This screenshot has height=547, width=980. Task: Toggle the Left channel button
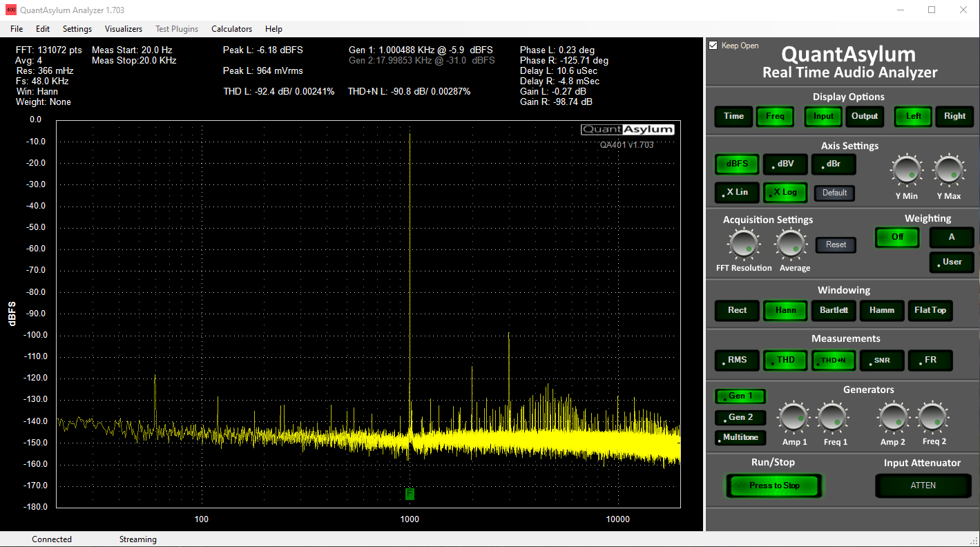point(914,116)
